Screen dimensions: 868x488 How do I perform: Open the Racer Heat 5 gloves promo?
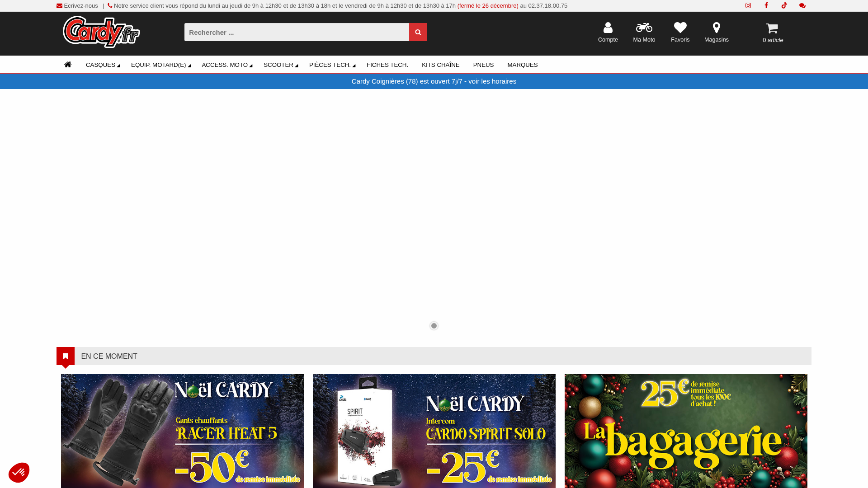tap(182, 431)
